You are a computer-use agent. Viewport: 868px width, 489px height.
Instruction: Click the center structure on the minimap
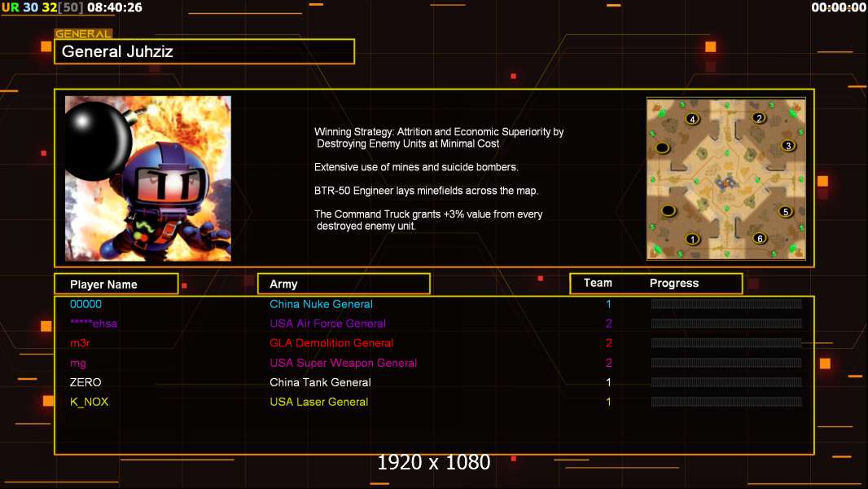(726, 182)
